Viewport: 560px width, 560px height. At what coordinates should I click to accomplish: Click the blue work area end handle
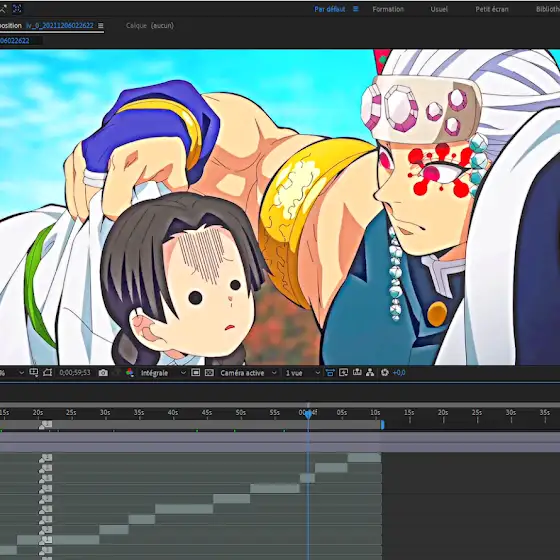(382, 425)
